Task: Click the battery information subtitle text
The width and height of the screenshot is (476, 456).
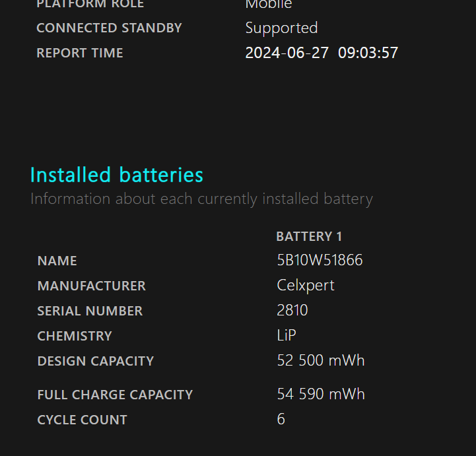Action: pyautogui.click(x=201, y=199)
